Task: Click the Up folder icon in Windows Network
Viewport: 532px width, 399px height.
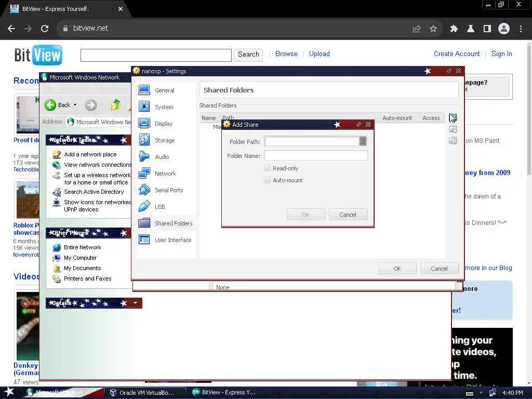Action: point(116,105)
